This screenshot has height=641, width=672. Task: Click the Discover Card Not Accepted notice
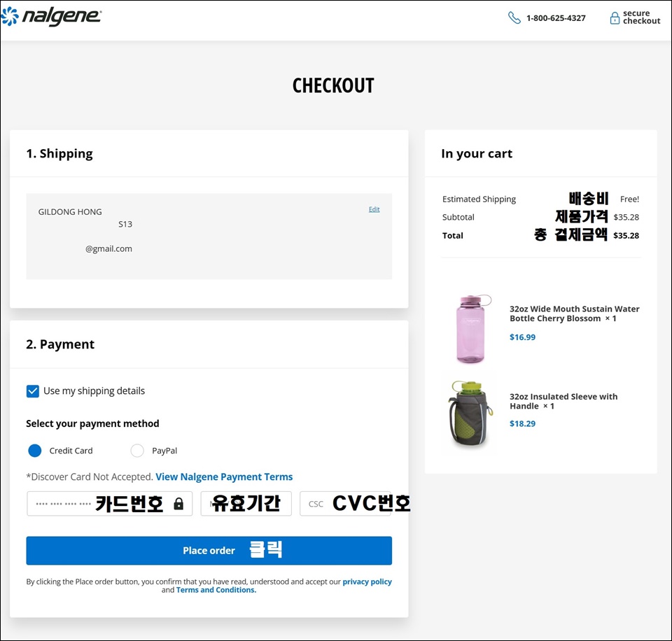tap(90, 477)
